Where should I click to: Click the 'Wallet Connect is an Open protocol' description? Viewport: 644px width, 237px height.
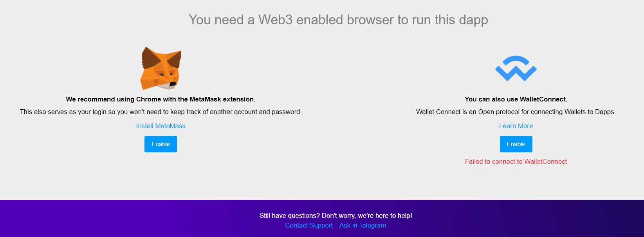point(516,112)
